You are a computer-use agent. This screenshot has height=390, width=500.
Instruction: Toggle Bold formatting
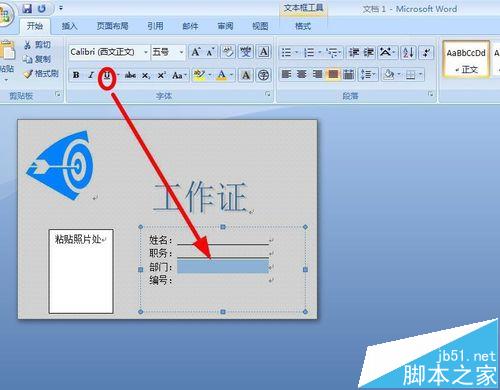pyautogui.click(x=76, y=75)
